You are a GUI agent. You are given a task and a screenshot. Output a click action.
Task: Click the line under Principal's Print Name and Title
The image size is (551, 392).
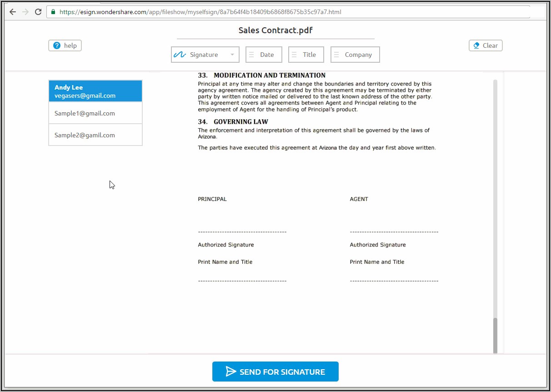pos(242,281)
